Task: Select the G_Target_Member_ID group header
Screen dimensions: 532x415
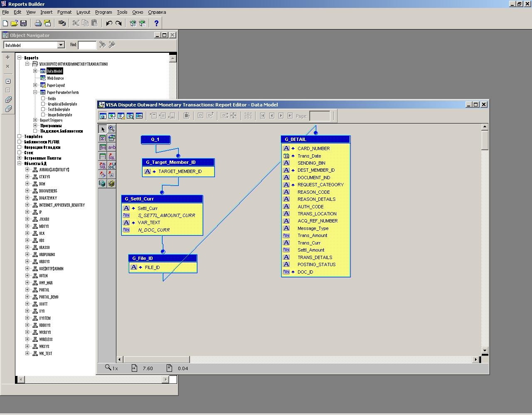Action: pyautogui.click(x=178, y=163)
